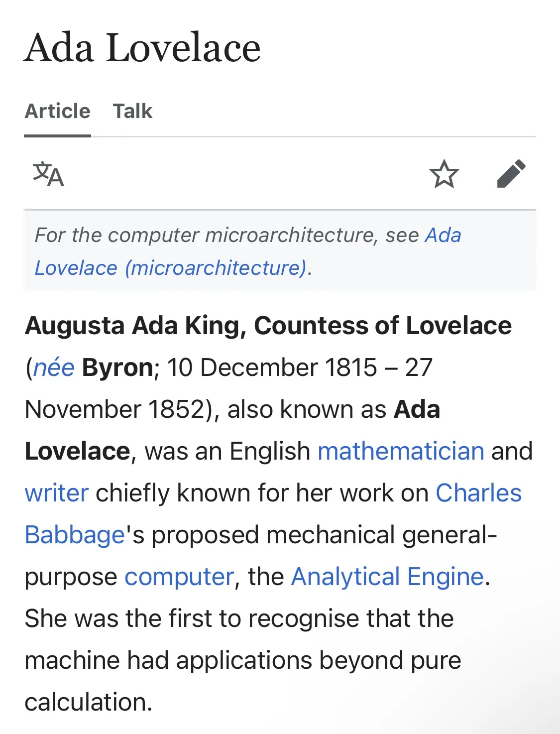560x734 pixels.
Task: Open the mathematician link
Action: [x=401, y=451]
